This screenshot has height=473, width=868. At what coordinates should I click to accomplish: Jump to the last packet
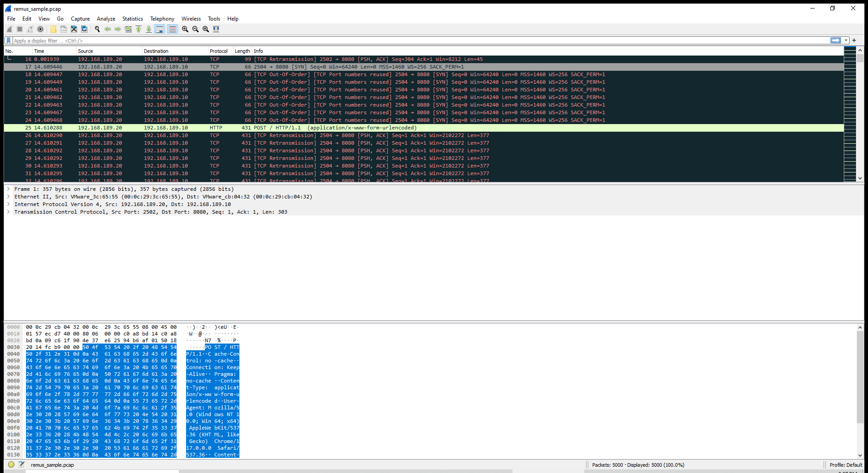click(148, 29)
